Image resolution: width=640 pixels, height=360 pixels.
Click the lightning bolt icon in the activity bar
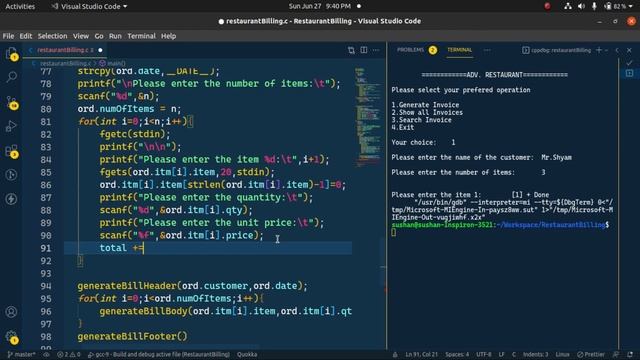11,199
